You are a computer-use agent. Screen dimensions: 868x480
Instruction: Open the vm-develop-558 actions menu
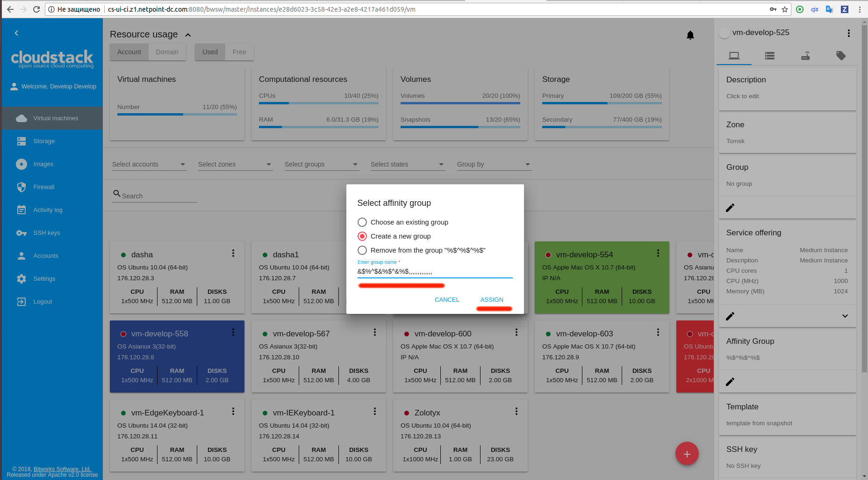(233, 332)
